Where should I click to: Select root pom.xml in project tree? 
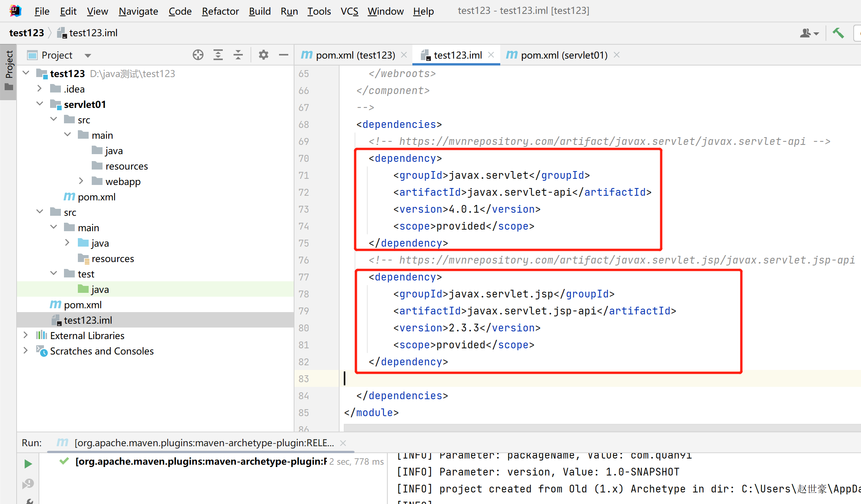(x=76, y=305)
